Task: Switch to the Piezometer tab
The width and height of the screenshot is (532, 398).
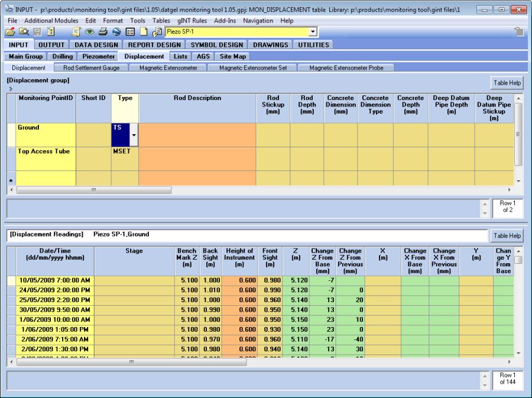Action: point(98,56)
